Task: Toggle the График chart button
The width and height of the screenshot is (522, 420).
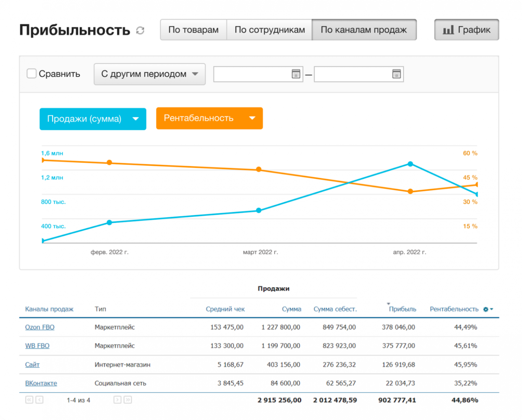Action: click(466, 30)
